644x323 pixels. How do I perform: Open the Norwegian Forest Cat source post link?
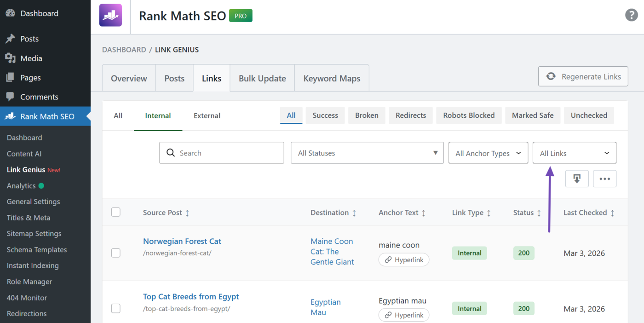(182, 241)
